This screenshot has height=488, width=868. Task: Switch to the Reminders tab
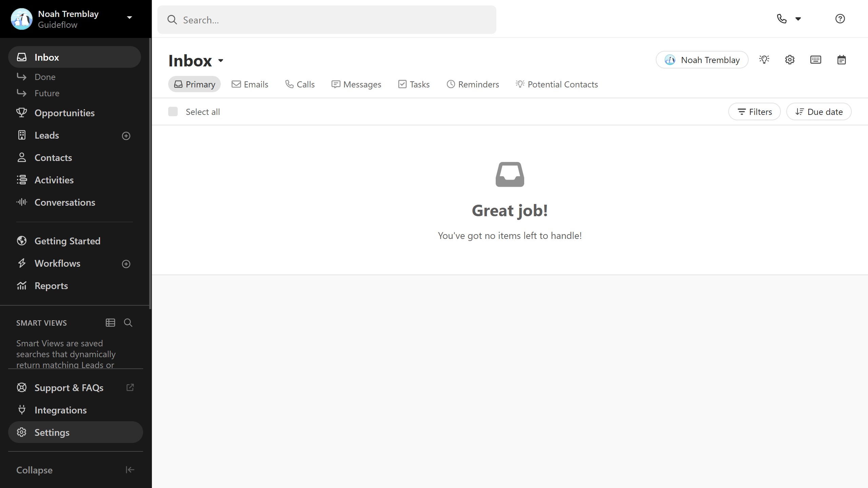click(473, 84)
